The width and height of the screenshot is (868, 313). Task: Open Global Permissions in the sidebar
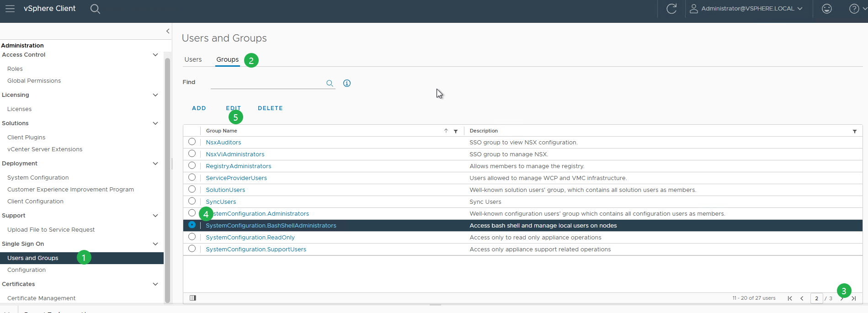coord(34,81)
